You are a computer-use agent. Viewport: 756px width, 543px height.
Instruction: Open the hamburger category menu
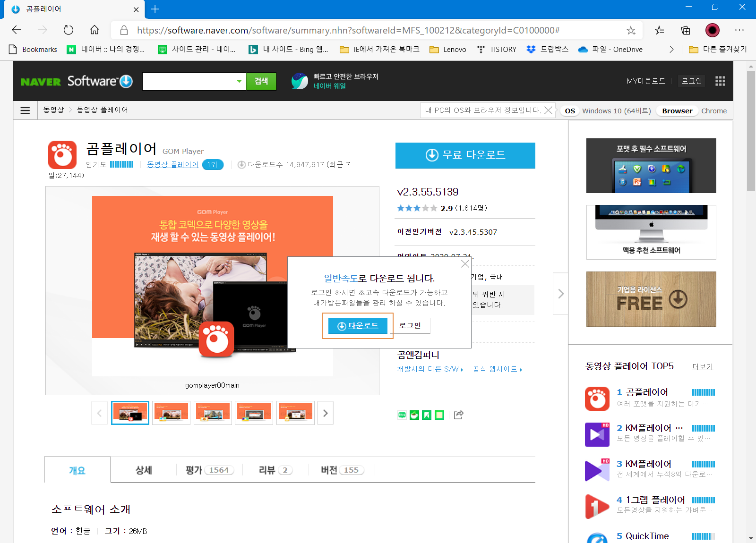tap(26, 110)
